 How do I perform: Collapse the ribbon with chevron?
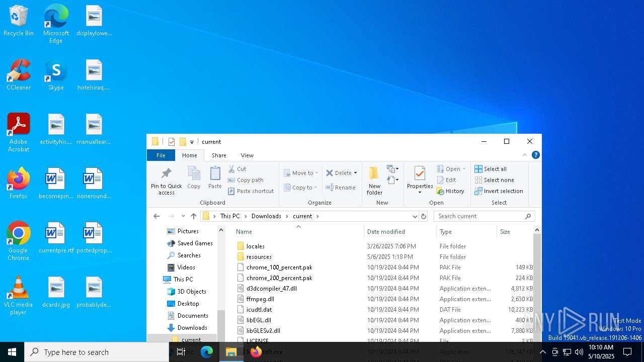pos(525,155)
